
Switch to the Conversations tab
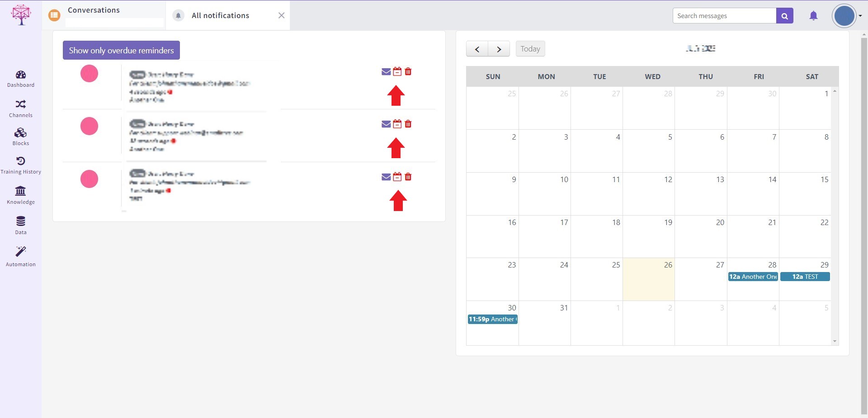(x=104, y=15)
